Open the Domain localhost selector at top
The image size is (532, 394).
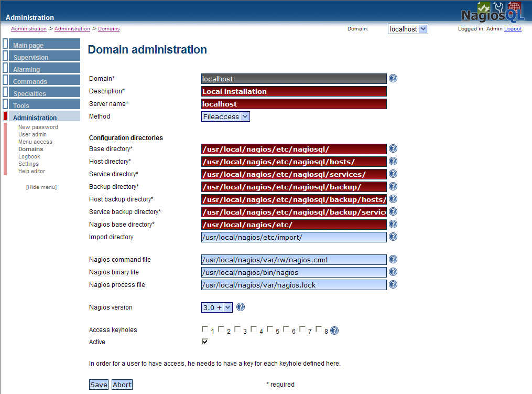point(408,29)
